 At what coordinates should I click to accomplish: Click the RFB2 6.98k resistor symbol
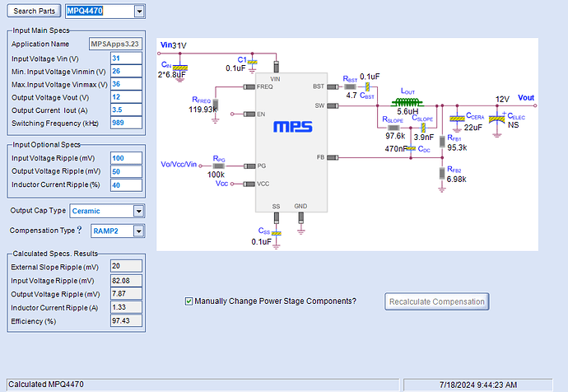pyautogui.click(x=442, y=173)
